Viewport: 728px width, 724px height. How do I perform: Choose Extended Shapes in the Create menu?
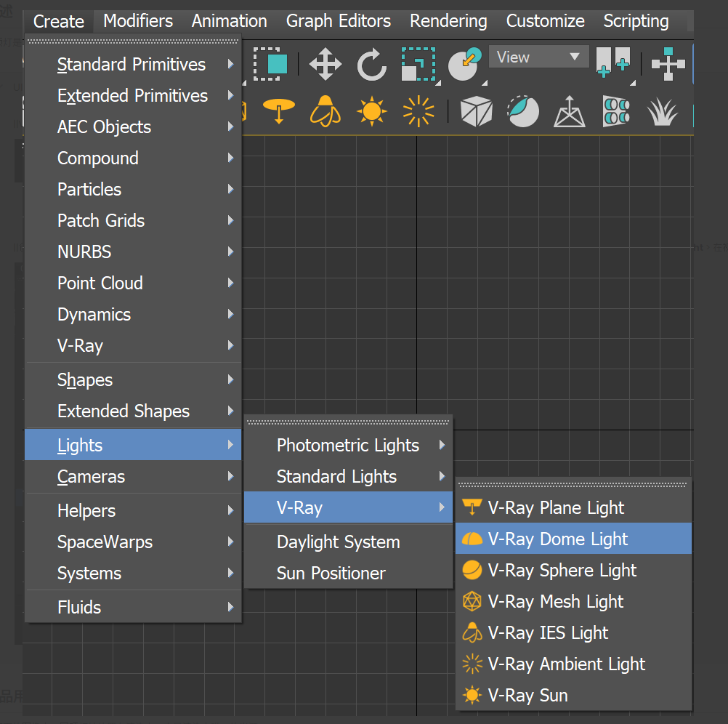[133, 411]
